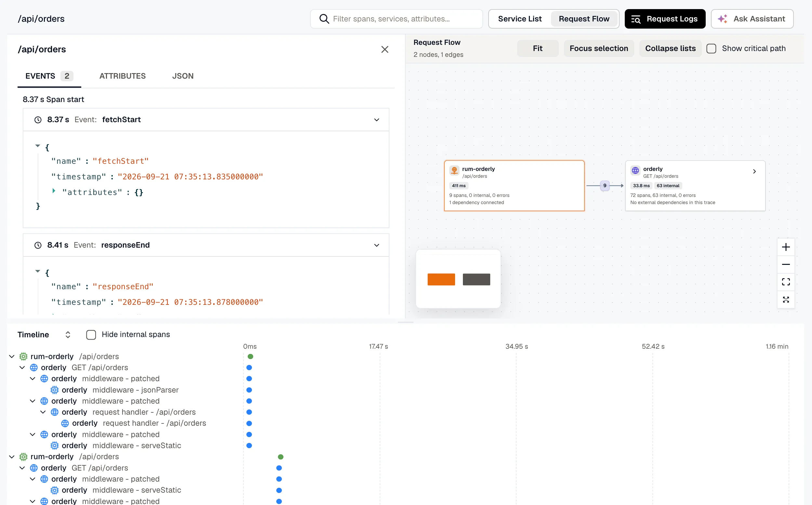Open Request Logs
This screenshot has width=812, height=505.
(x=665, y=19)
